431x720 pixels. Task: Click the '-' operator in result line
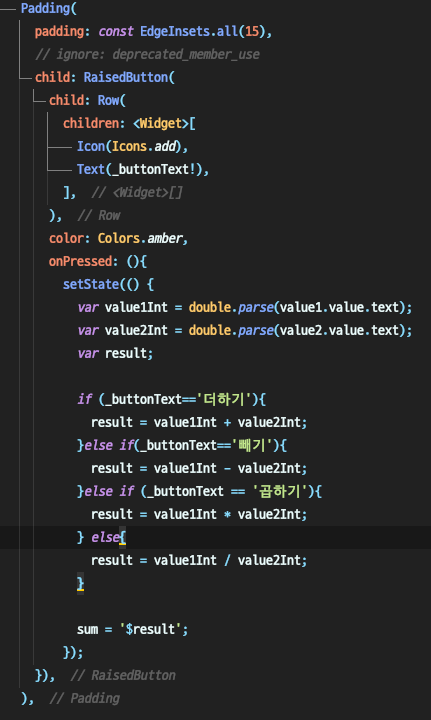(x=227, y=468)
